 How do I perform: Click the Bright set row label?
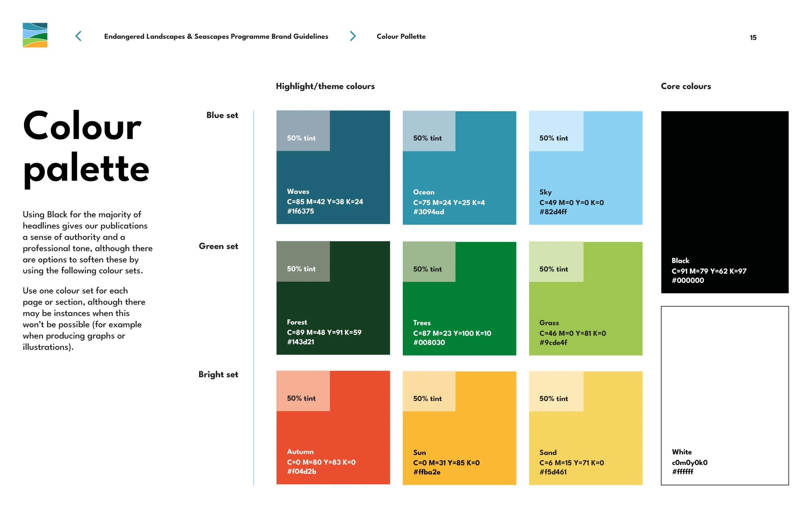tap(218, 375)
